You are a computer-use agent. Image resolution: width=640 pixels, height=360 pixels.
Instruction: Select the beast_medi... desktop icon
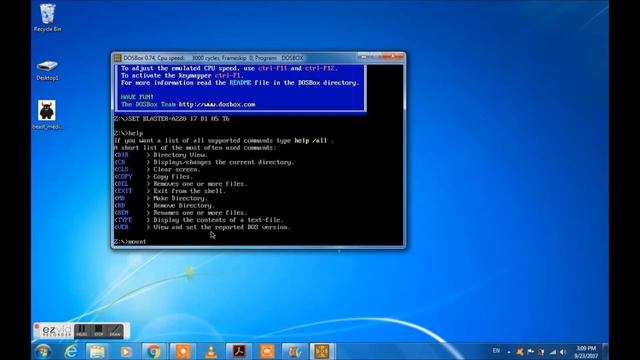(47, 115)
